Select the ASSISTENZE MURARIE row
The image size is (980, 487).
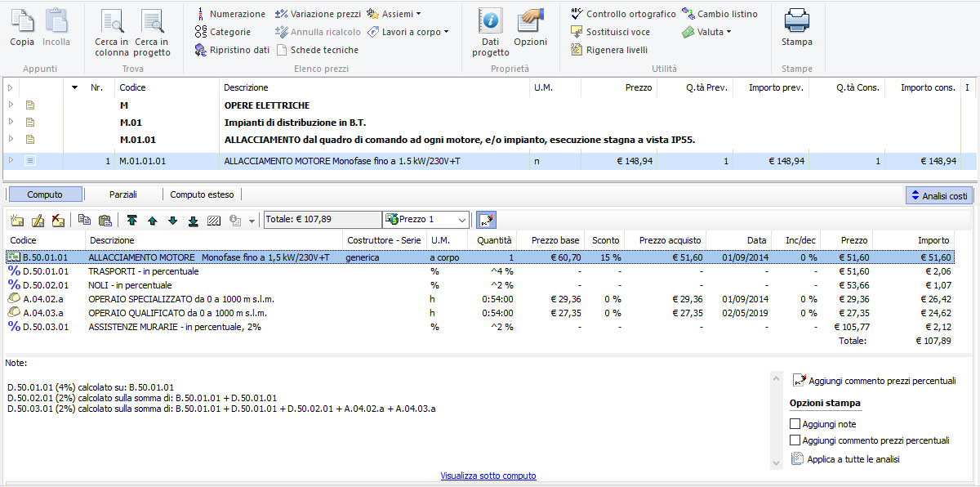(480, 327)
